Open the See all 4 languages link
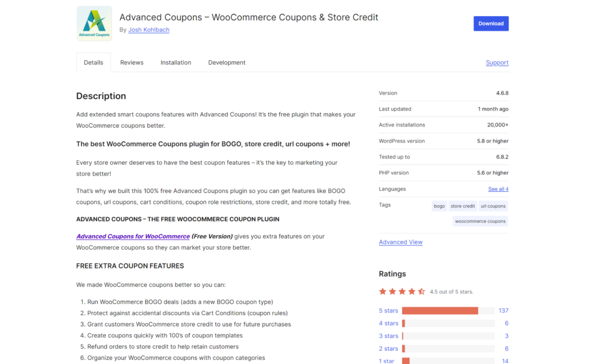592x364 pixels. (498, 189)
